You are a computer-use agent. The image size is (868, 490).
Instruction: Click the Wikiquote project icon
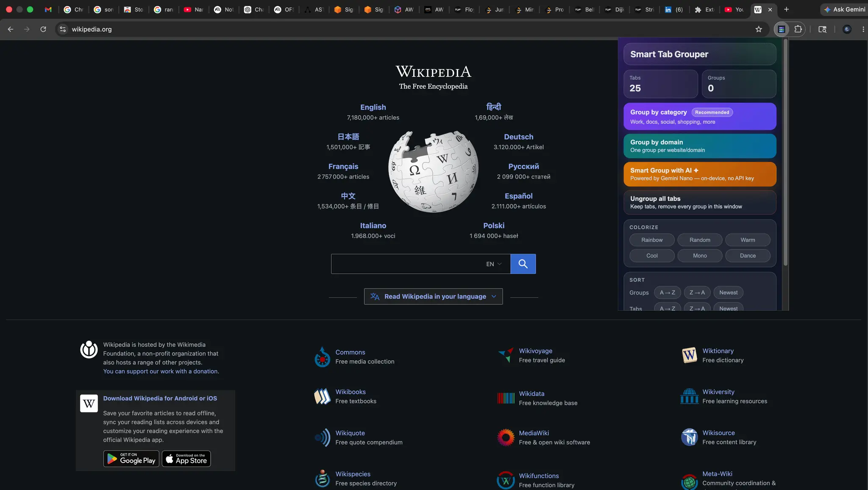pyautogui.click(x=323, y=437)
